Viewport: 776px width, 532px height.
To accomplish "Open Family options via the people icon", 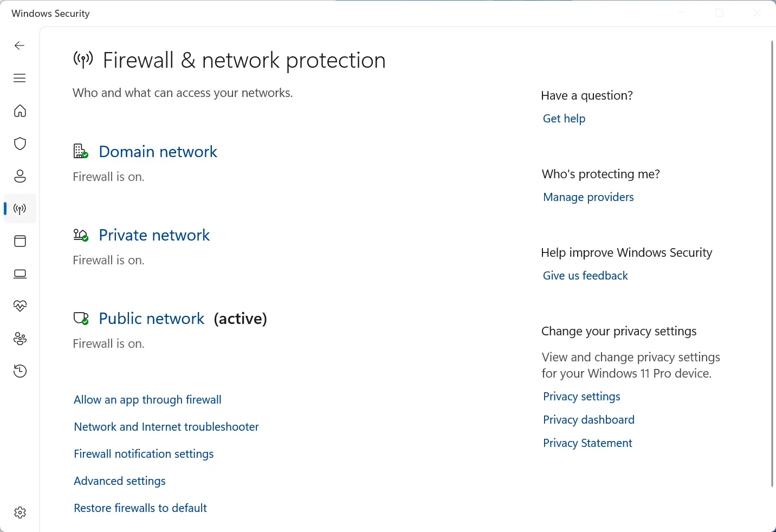I will [x=20, y=339].
